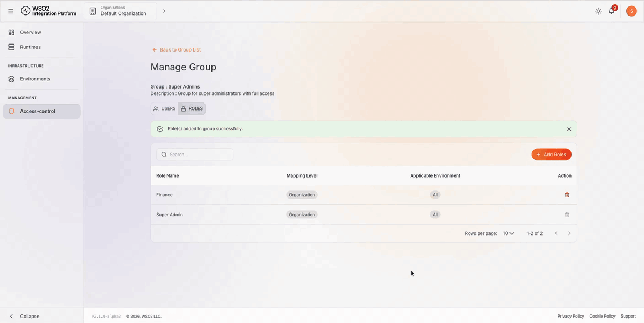Open the Cookie Policy link
Screen dimensions: 644x323
pyautogui.click(x=602, y=316)
